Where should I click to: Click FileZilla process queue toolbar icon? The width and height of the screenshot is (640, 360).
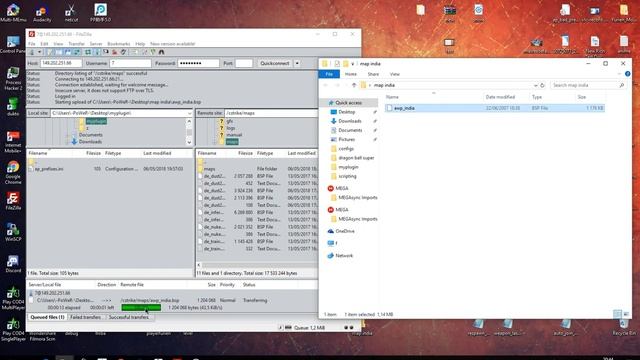[97, 52]
